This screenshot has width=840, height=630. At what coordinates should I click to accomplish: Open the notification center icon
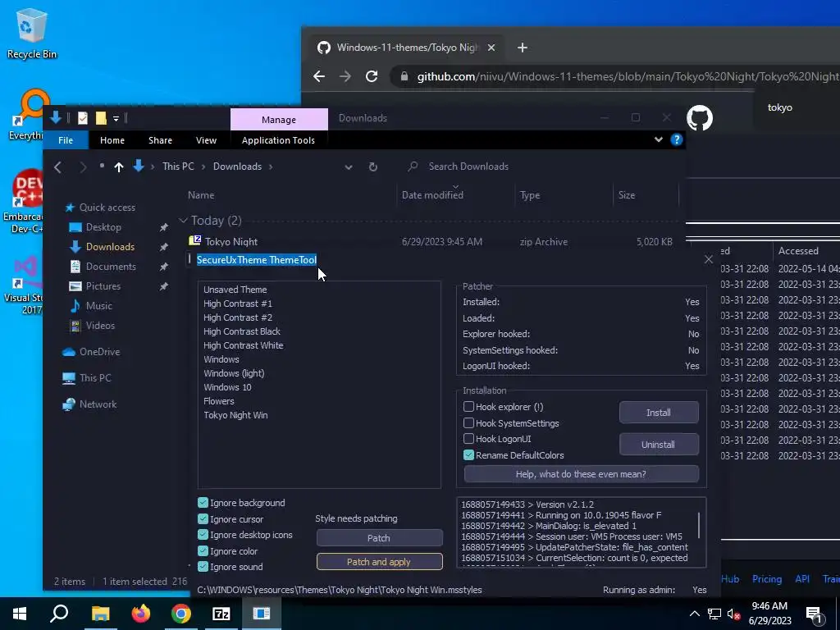[x=814, y=614]
